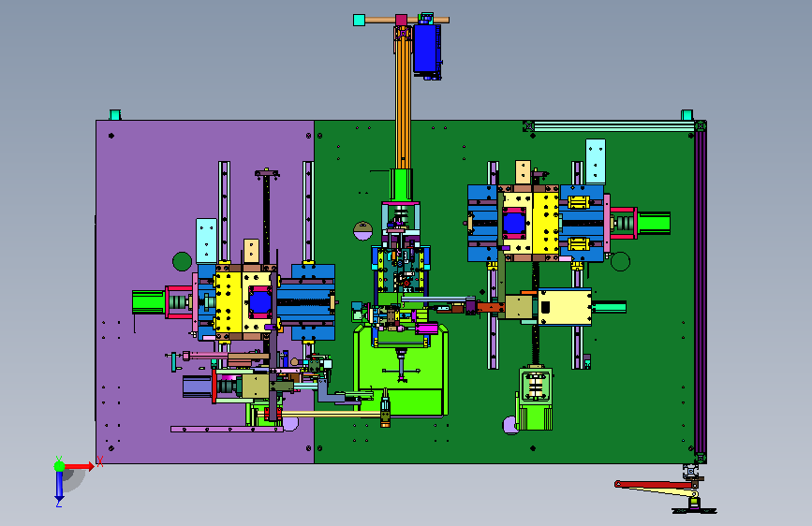Pick the beige plate above right yellow block
The height and width of the screenshot is (526, 812).
(523, 172)
